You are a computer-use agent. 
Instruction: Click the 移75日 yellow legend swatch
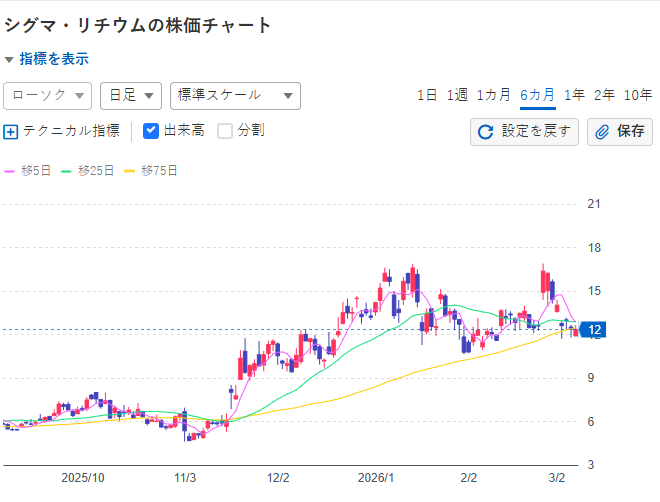tap(130, 171)
